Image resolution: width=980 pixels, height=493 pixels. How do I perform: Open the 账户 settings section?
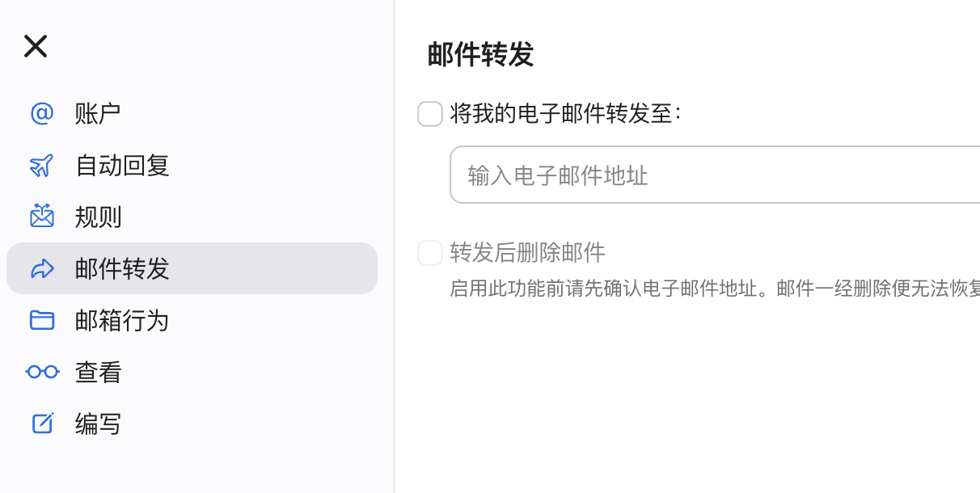click(98, 113)
